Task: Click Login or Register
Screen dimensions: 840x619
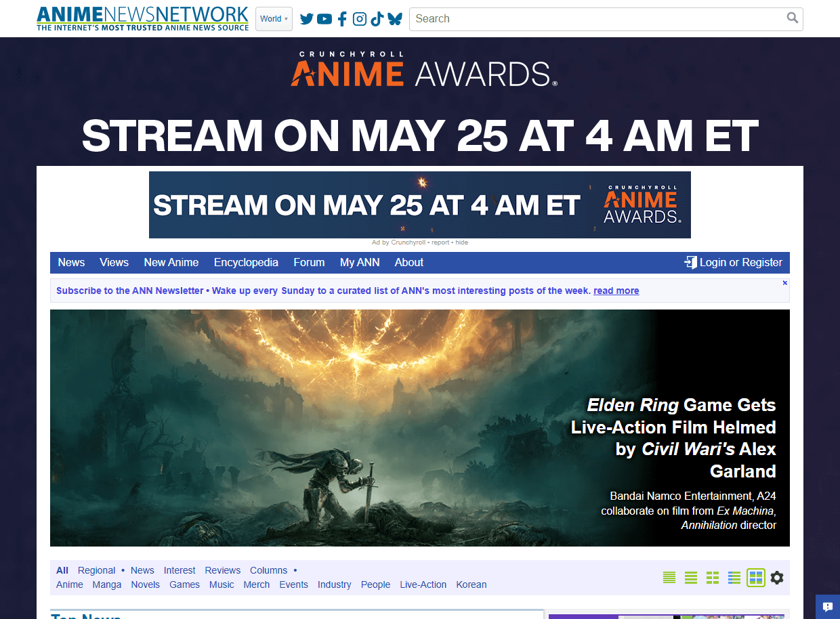Action: [740, 263]
